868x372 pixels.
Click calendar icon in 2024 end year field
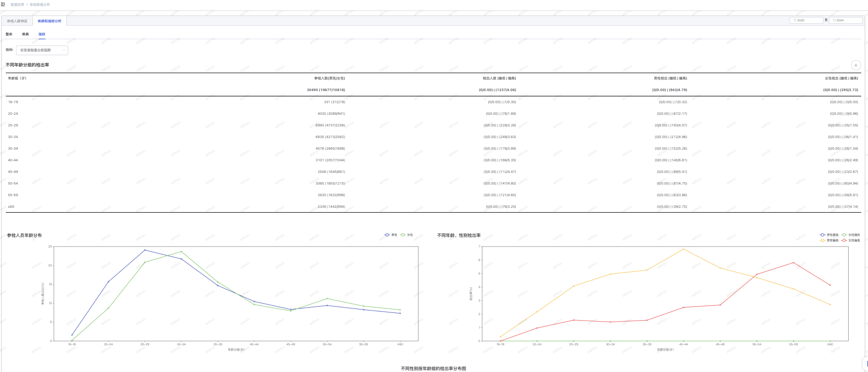tap(835, 20)
